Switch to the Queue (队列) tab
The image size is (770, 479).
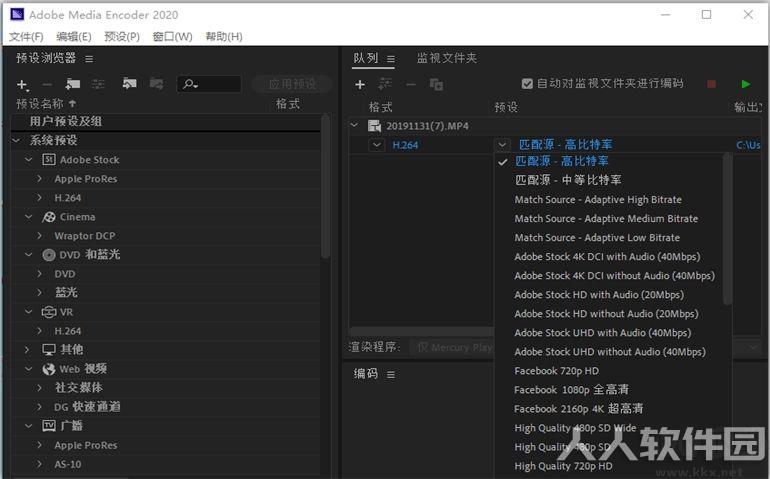(366, 58)
